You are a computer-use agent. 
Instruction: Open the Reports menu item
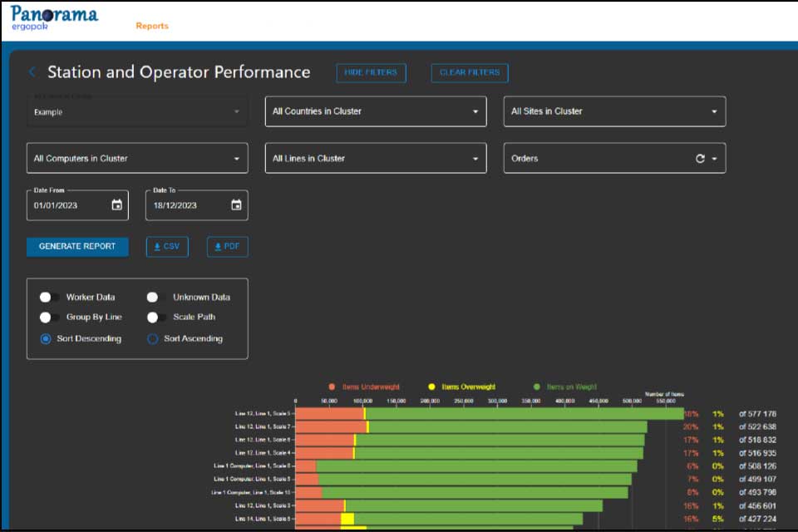[151, 26]
